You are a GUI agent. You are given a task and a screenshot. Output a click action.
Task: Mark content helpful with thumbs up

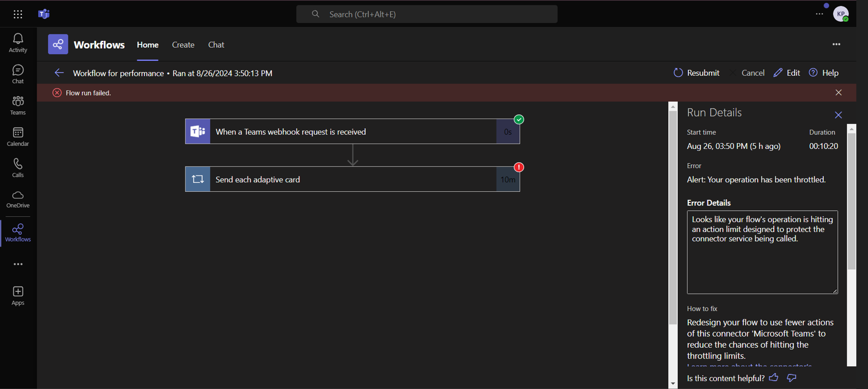pos(774,378)
